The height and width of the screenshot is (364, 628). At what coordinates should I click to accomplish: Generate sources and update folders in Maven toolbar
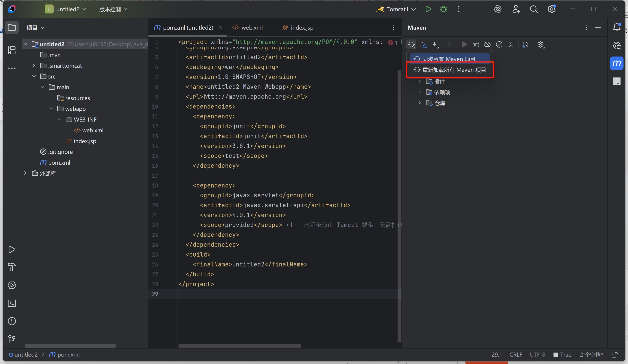tap(423, 45)
